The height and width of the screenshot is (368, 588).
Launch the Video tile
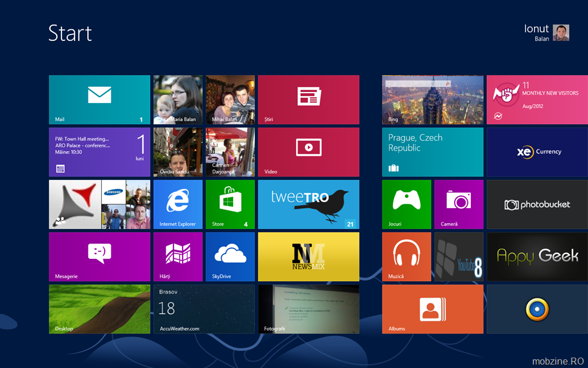click(308, 152)
